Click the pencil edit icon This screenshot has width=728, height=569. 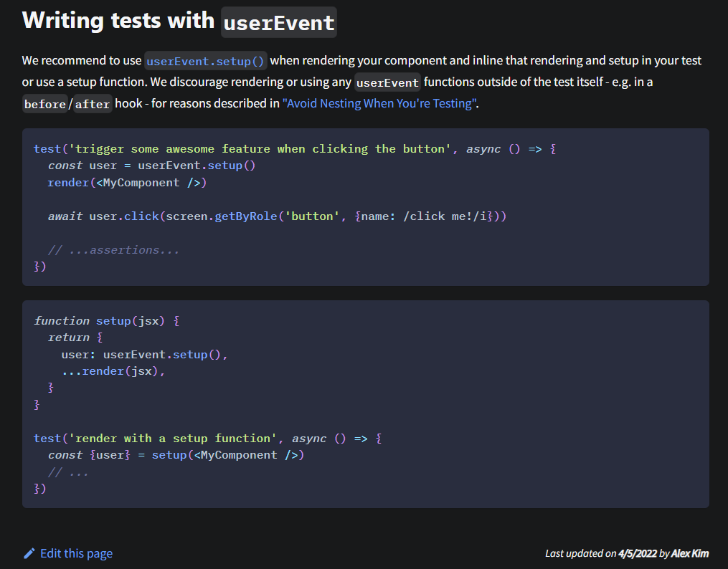(x=29, y=553)
